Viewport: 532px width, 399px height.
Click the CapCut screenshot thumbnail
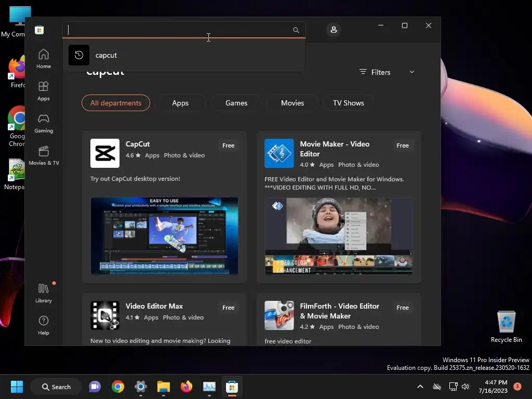pyautogui.click(x=164, y=236)
